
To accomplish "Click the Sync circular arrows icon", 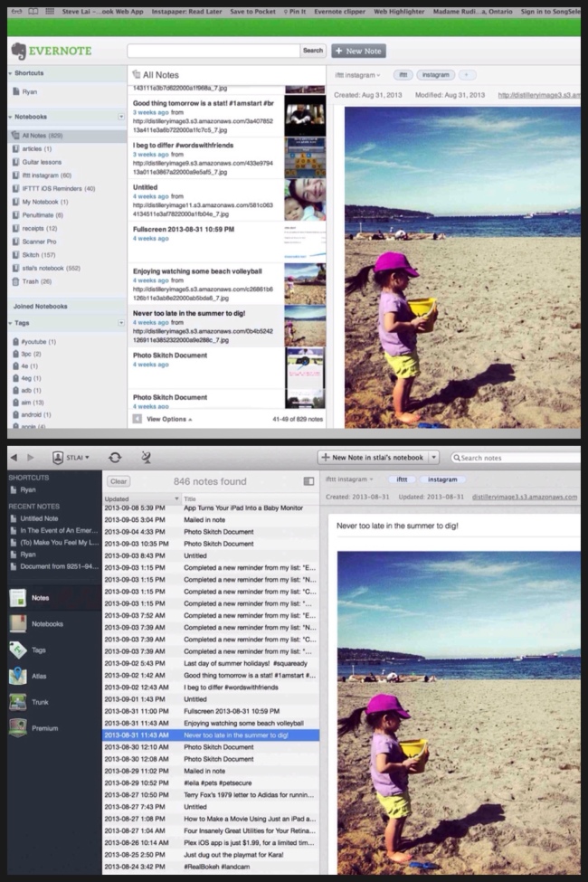I will [115, 458].
